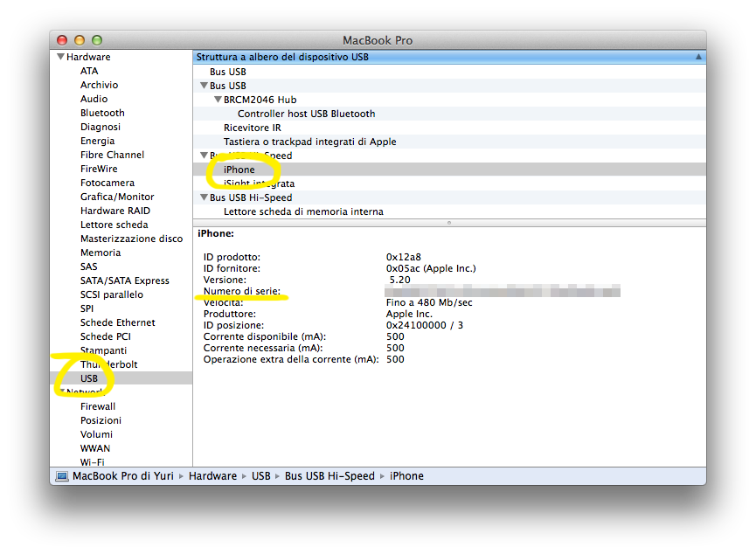
Task: Go to Hardware in the path bar
Action: (212, 476)
